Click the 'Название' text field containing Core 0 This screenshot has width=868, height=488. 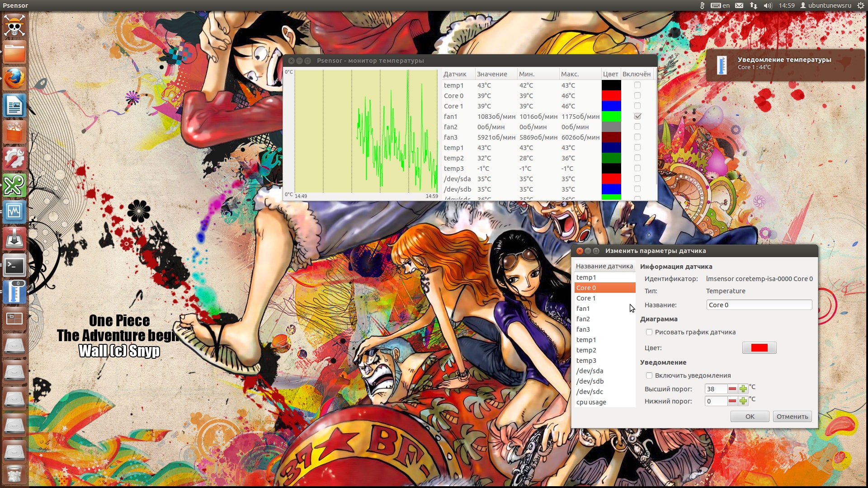click(759, 305)
